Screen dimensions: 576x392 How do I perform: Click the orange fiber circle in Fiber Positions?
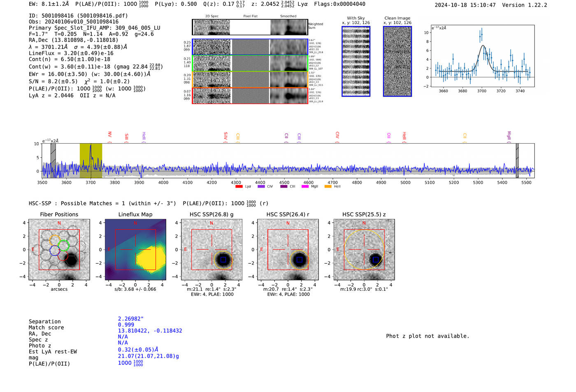pyautogui.click(x=55, y=240)
